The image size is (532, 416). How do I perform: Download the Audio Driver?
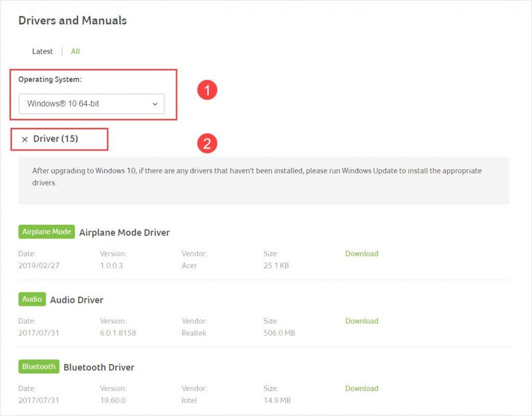click(362, 321)
